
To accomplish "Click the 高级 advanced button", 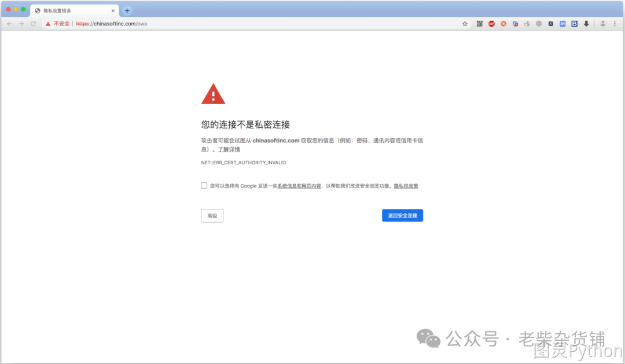I will (212, 216).
